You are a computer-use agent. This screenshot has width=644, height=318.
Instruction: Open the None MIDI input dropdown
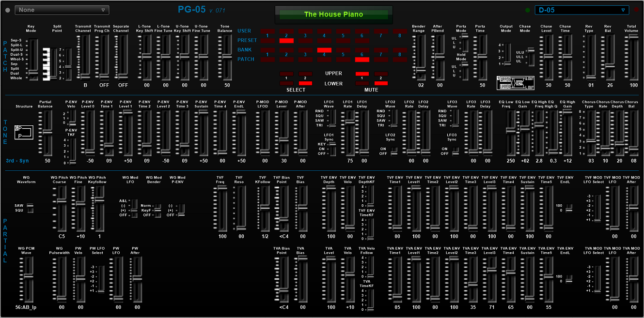[x=62, y=10]
